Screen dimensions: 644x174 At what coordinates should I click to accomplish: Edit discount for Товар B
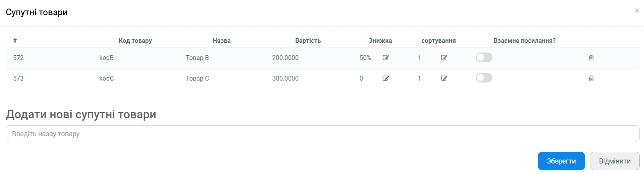click(386, 58)
